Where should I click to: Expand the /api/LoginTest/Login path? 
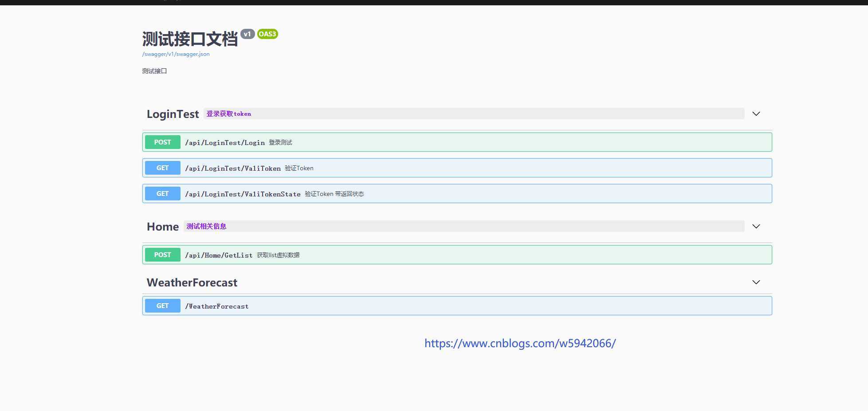tap(224, 143)
